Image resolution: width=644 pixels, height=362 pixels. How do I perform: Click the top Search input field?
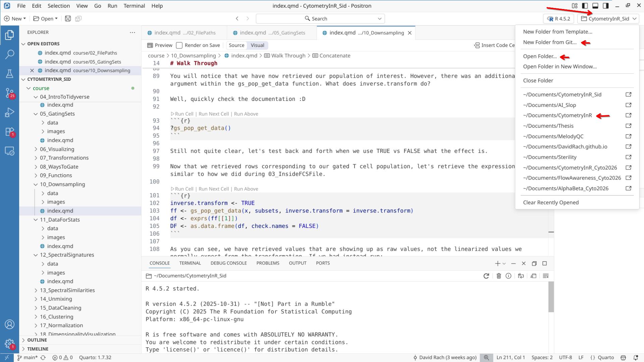[320, 19]
